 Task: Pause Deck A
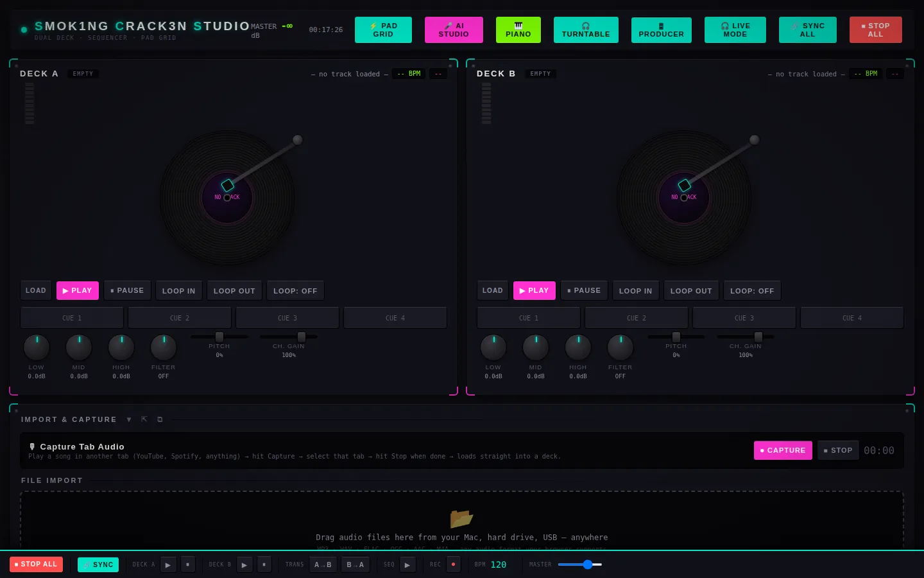128,290
